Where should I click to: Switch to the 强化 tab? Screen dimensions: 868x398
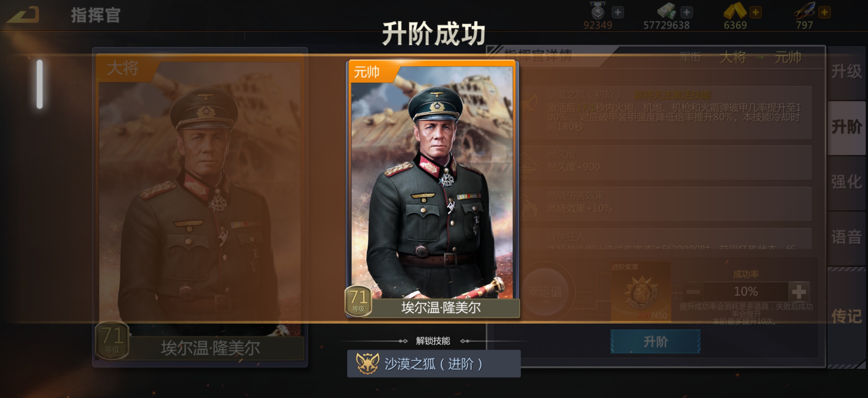tap(846, 182)
